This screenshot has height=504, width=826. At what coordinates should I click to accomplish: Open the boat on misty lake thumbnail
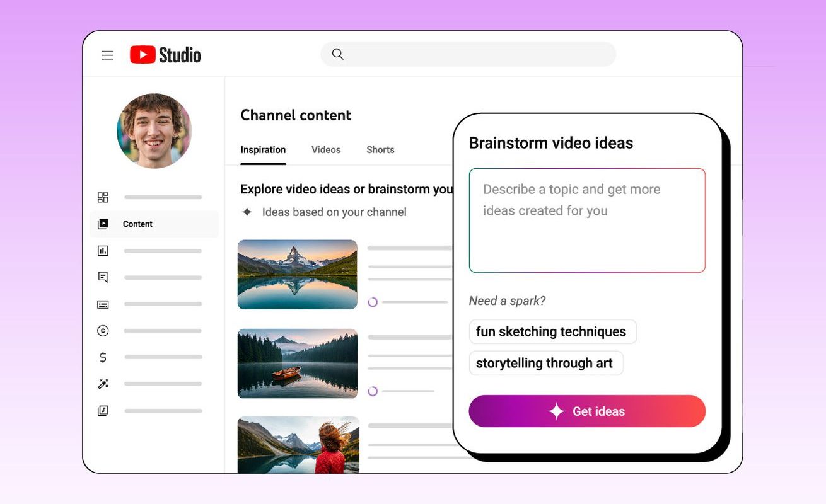pyautogui.click(x=298, y=364)
